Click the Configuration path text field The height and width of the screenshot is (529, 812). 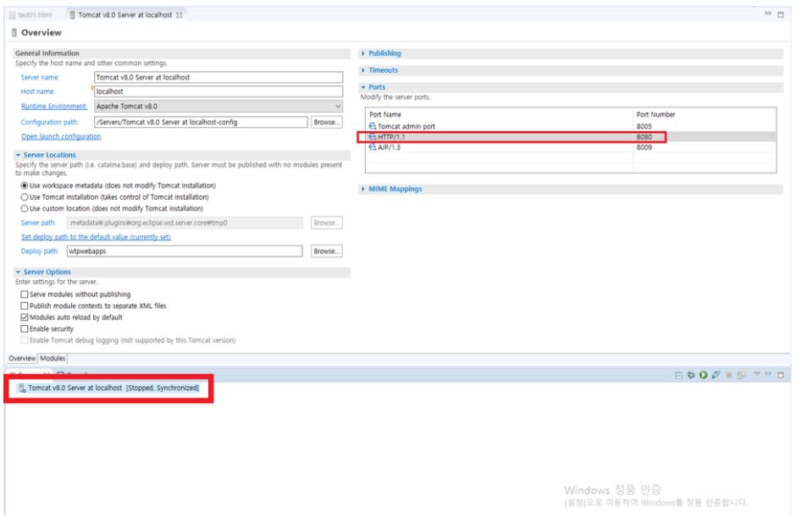201,123
